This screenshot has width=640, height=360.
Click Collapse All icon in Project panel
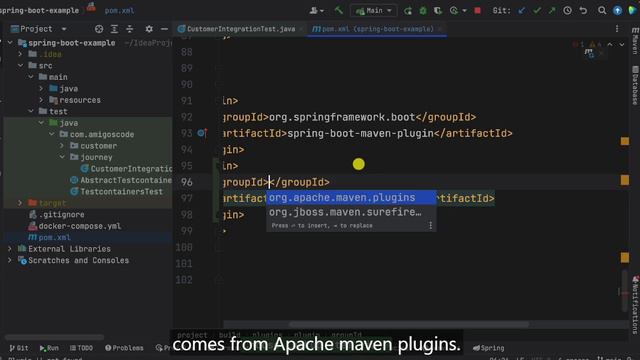click(129, 29)
